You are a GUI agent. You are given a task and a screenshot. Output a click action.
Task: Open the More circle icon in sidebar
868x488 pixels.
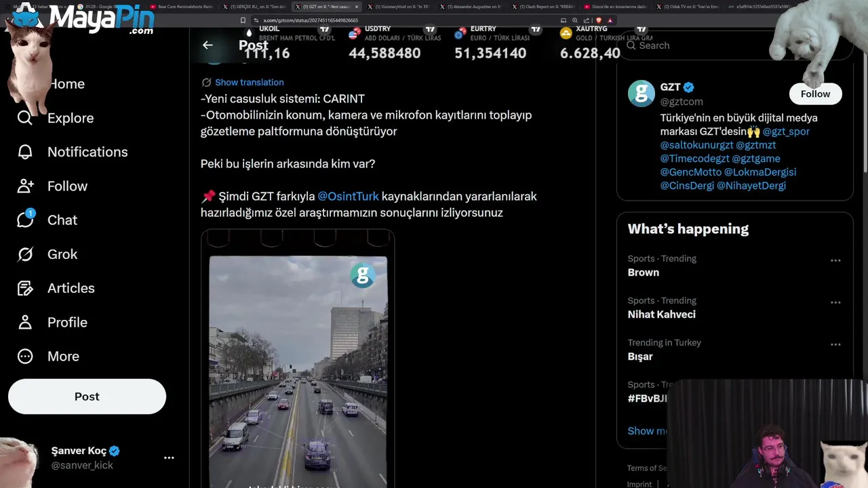25,356
